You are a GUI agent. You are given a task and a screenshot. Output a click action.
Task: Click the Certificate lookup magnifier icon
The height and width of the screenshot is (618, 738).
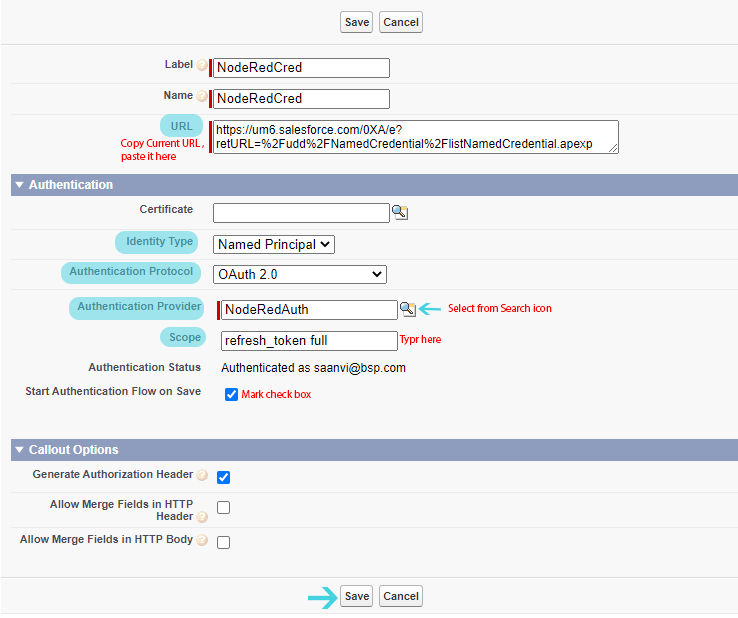coord(400,212)
